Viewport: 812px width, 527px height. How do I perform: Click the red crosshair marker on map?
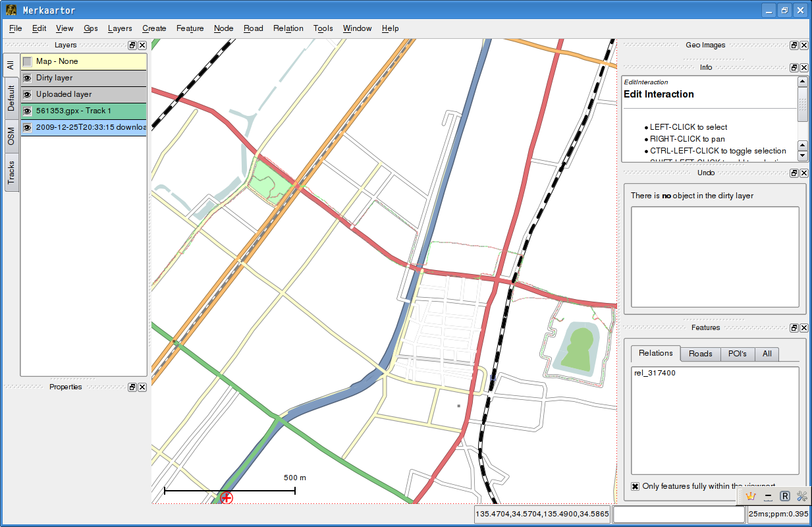(x=227, y=497)
